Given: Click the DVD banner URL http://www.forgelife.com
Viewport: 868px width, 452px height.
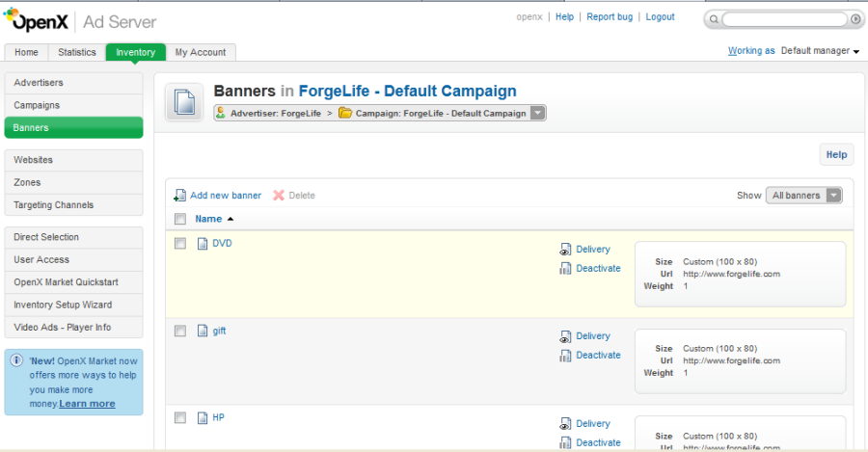Looking at the screenshot, I should click(x=731, y=274).
